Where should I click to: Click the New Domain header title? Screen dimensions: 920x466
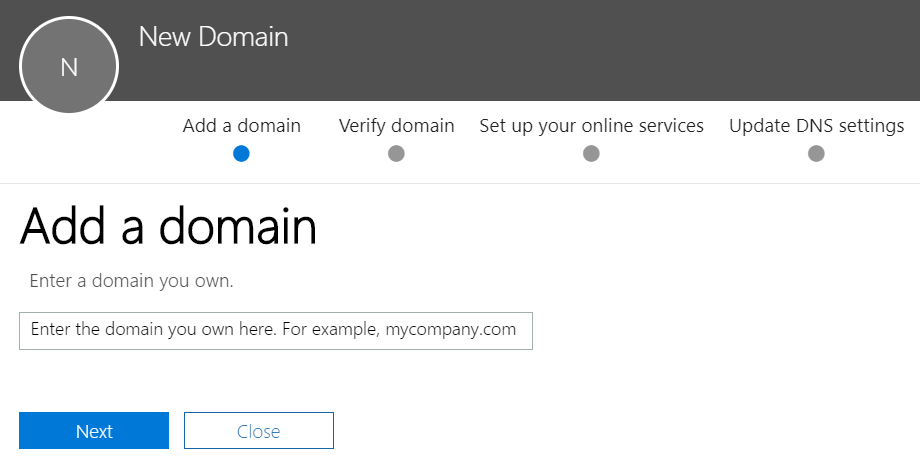coord(214,37)
